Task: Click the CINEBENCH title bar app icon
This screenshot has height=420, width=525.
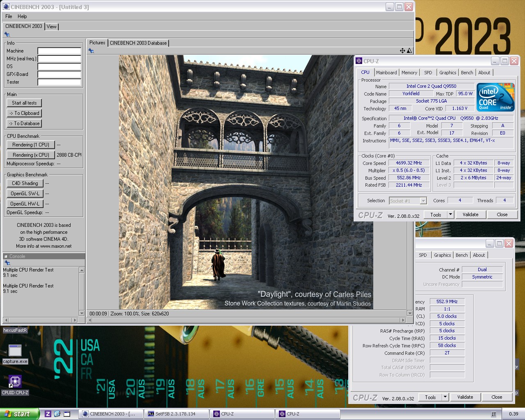Action: coord(6,7)
